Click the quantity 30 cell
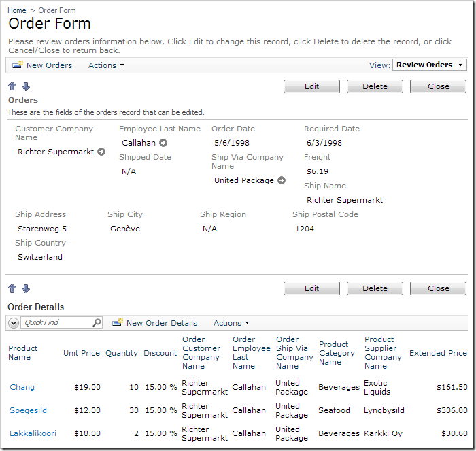The image size is (476, 451). pos(134,410)
